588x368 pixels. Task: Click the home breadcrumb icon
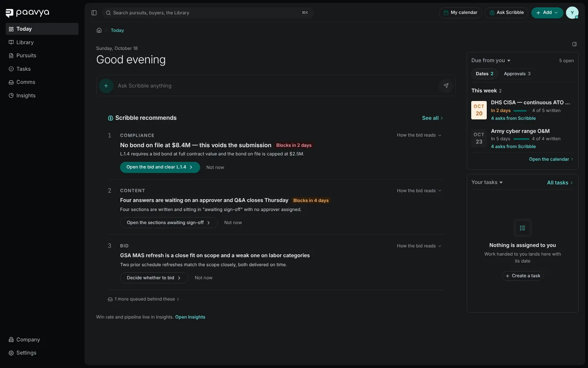pos(99,30)
